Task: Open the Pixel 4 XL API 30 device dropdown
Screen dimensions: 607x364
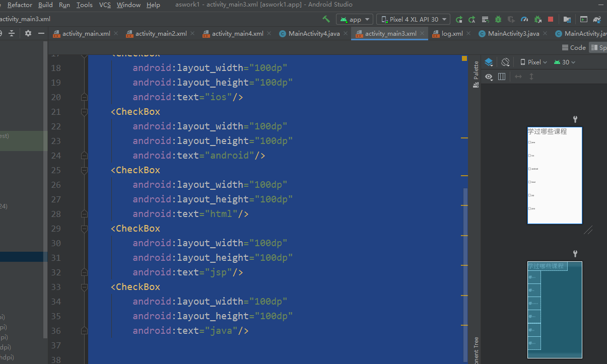Action: (x=414, y=19)
